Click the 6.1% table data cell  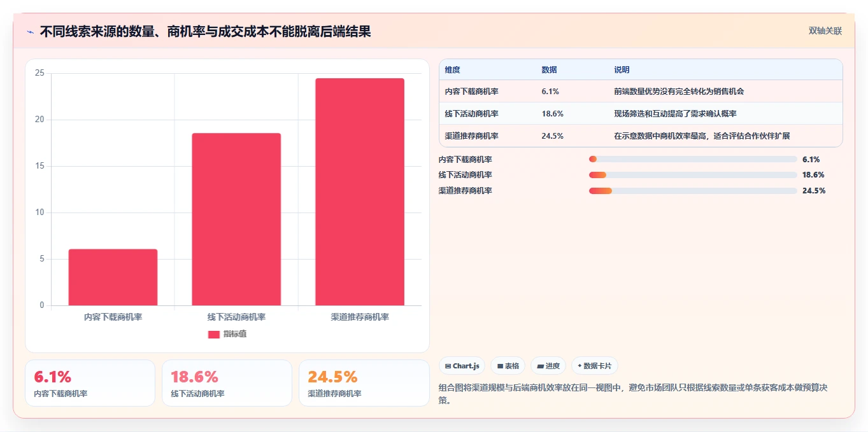point(550,92)
